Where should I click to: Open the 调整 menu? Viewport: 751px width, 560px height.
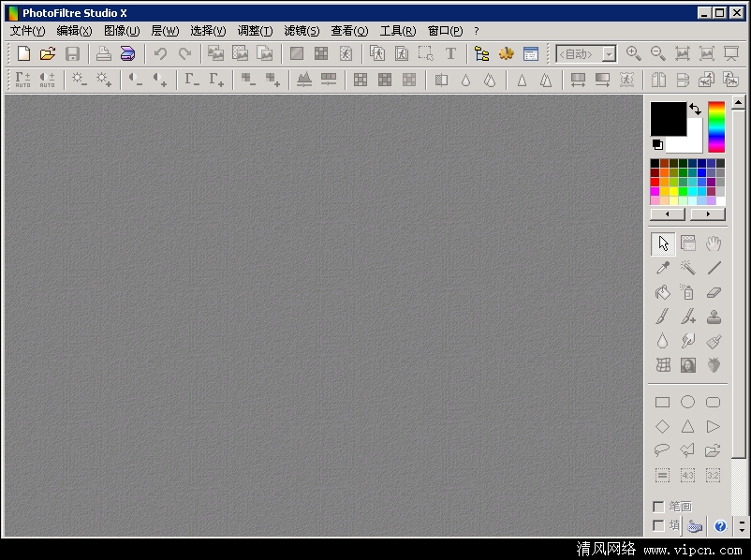point(256,31)
